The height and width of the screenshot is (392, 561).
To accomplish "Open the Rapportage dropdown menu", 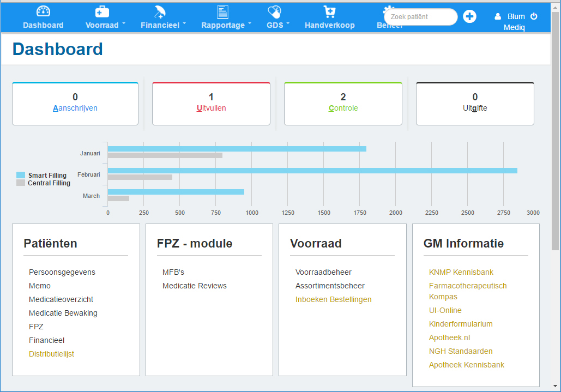I will pyautogui.click(x=250, y=24).
